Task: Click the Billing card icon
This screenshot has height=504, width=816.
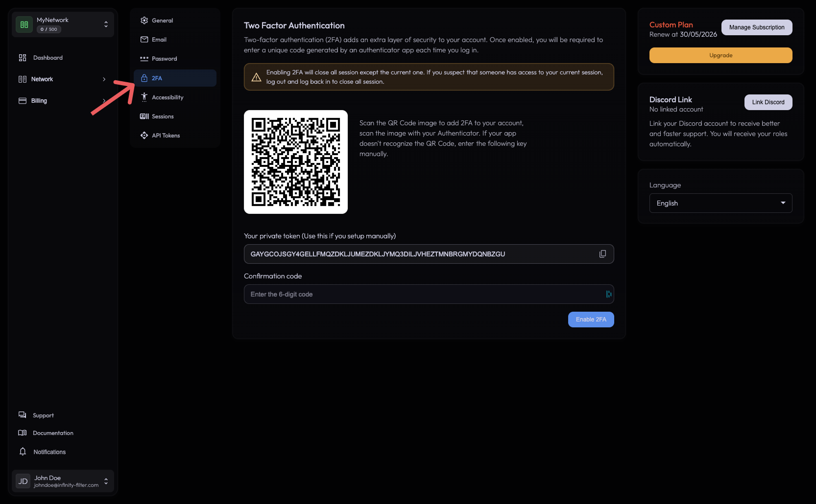Action: tap(23, 101)
